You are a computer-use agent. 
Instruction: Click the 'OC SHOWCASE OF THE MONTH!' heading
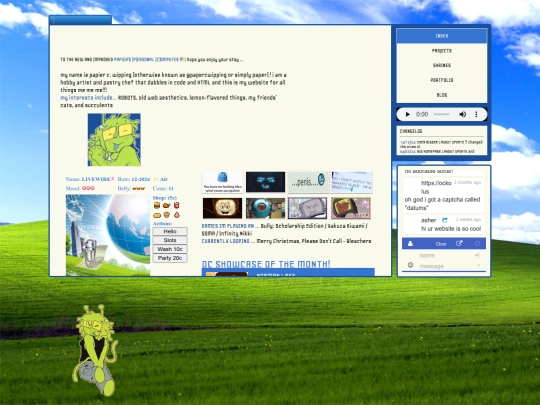pyautogui.click(x=266, y=264)
